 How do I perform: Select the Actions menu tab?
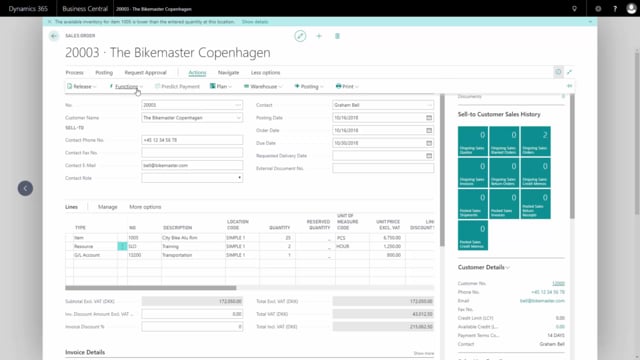[x=197, y=73]
